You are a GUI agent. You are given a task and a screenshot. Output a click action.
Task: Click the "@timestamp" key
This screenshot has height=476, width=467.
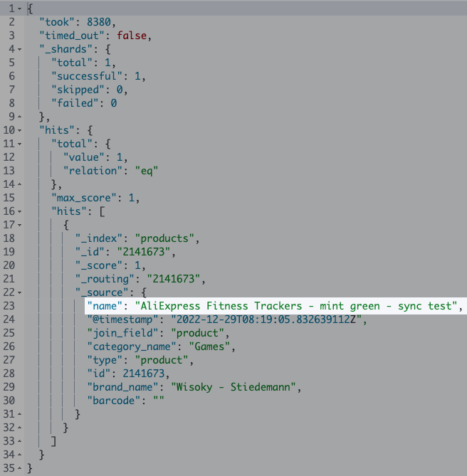pyautogui.click(x=122, y=319)
